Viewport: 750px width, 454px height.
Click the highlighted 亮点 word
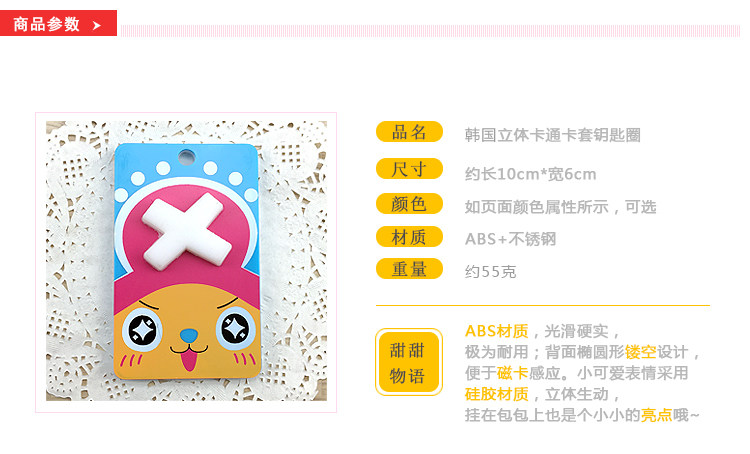656,415
